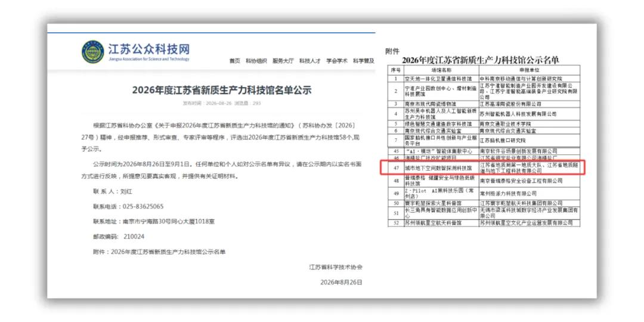Select the Z·Pilot AI黑科技乐园 cell

pyautogui.click(x=441, y=193)
